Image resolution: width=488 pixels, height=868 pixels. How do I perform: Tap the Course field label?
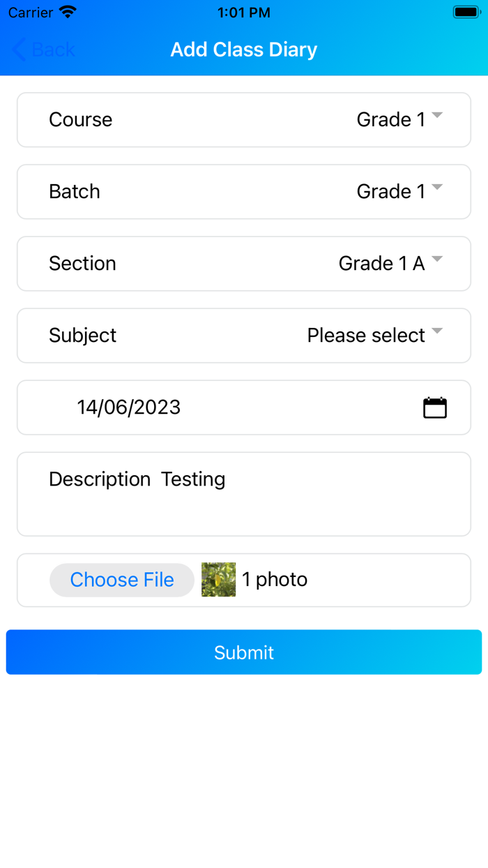[x=80, y=120]
